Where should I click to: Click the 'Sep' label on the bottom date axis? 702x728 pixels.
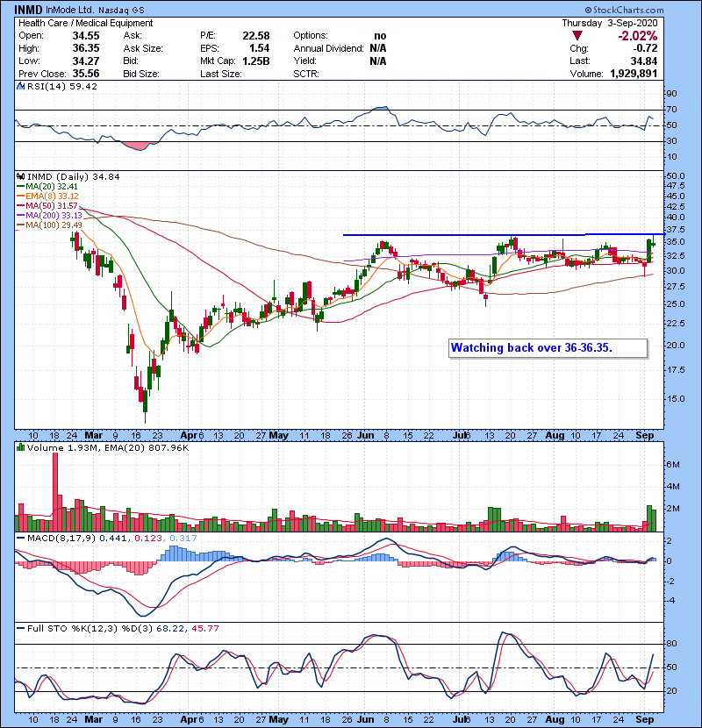[645, 719]
